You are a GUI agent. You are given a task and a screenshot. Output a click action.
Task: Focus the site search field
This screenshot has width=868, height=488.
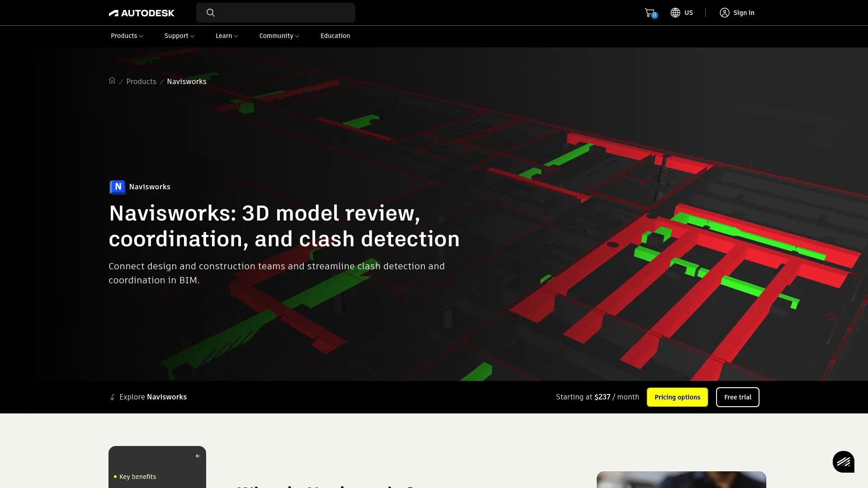click(x=276, y=13)
